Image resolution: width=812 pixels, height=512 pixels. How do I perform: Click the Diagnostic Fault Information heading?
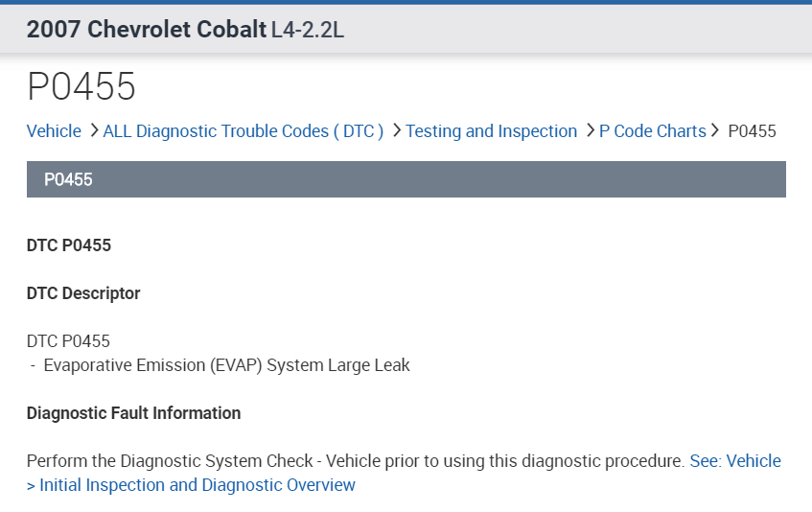coord(133,413)
